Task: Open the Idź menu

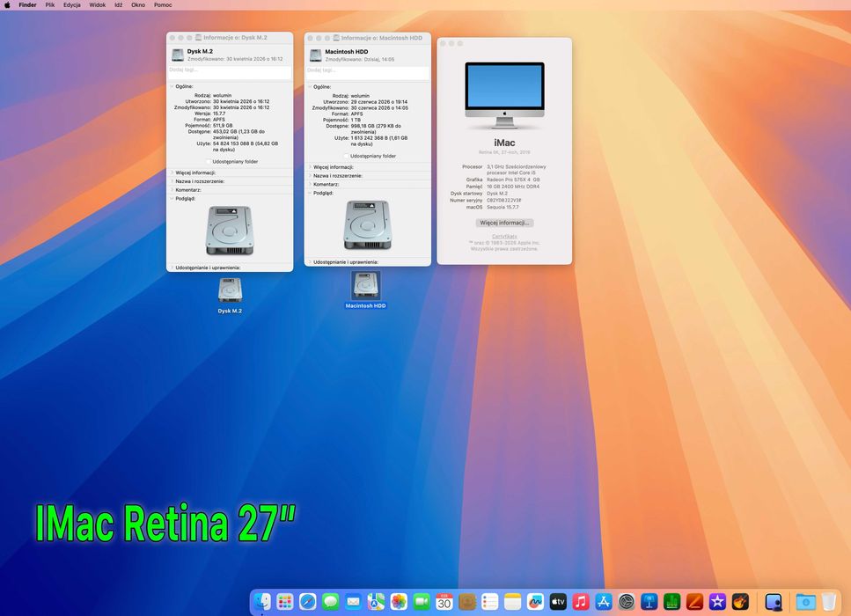Action: tap(118, 5)
